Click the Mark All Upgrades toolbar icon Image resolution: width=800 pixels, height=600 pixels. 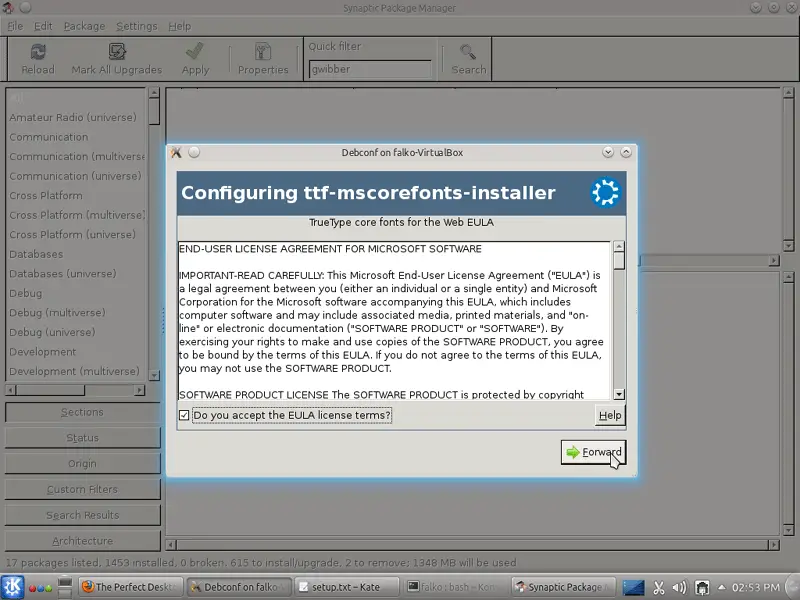click(117, 52)
